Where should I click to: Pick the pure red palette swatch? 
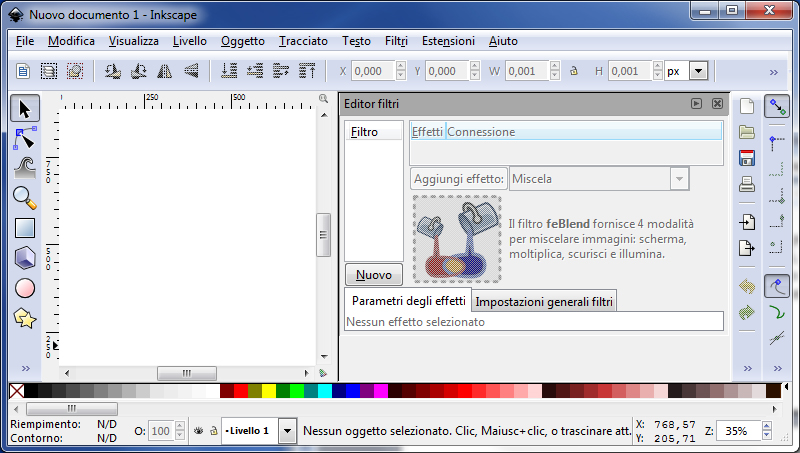point(240,390)
